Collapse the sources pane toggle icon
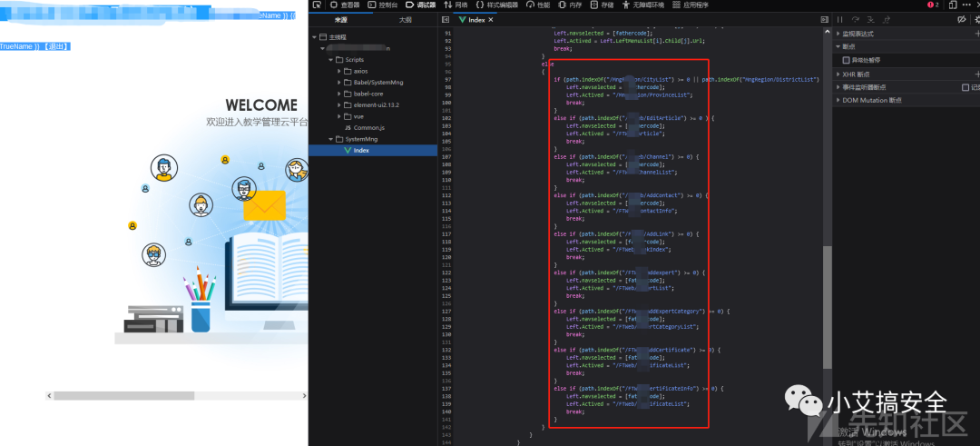The height and width of the screenshot is (446, 980). click(x=446, y=20)
